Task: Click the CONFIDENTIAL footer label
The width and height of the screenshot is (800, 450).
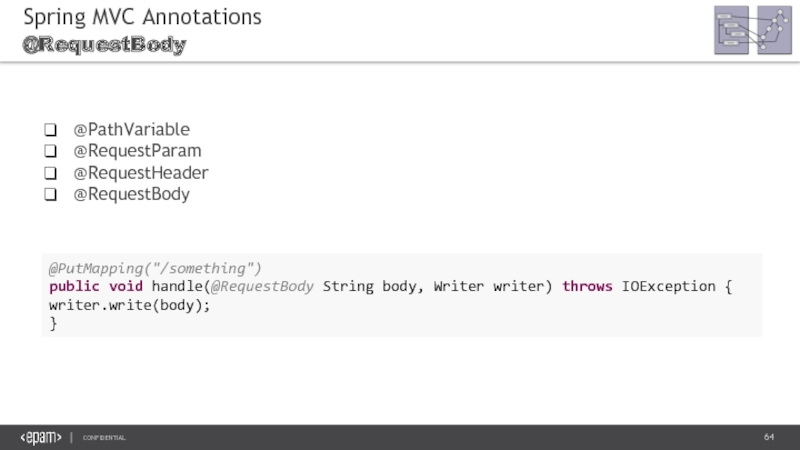Action: click(104, 439)
